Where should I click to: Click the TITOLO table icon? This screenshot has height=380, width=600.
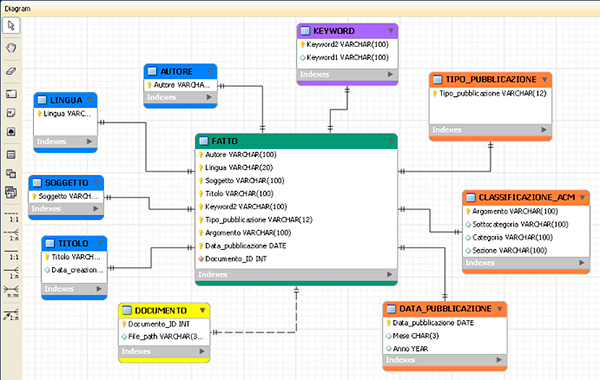pyautogui.click(x=50, y=243)
